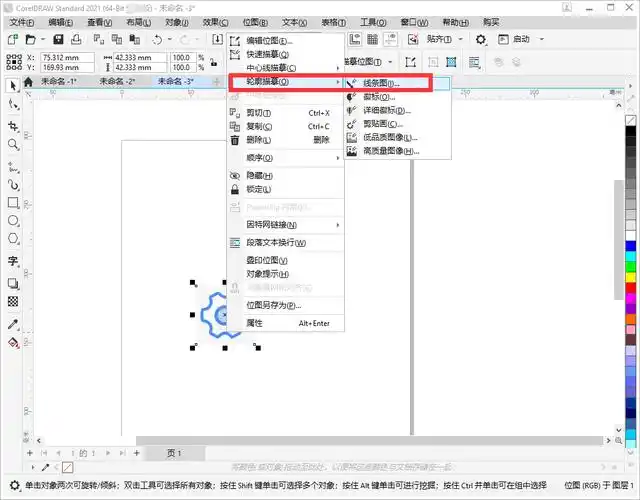
Task: Pick the yellow palette swatch
Action: 631,278
